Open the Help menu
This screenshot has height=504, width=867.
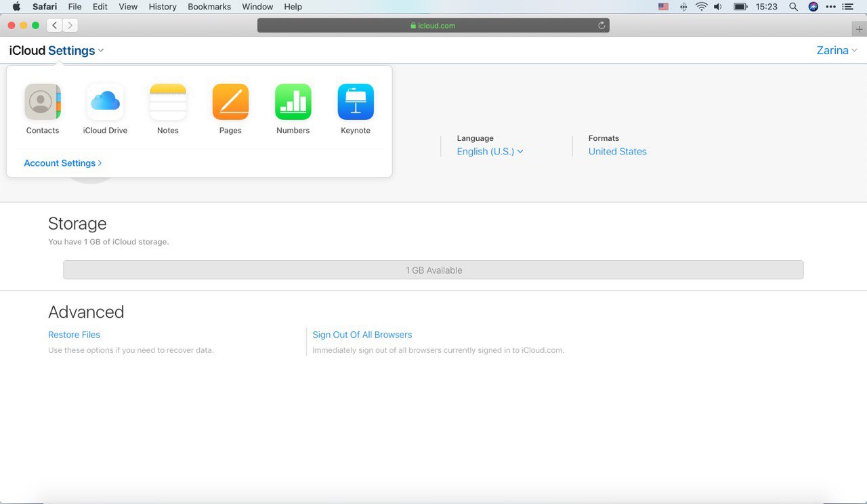293,7
